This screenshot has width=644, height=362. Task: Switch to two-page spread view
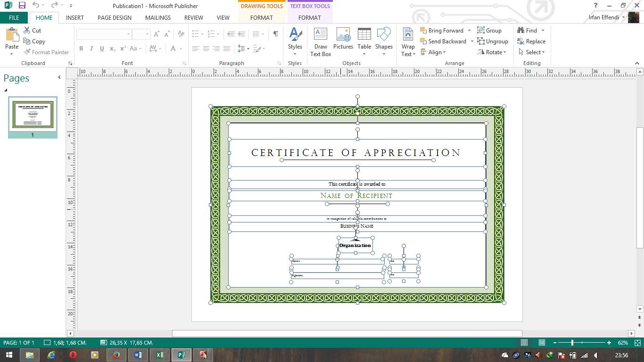pyautogui.click(x=542, y=343)
